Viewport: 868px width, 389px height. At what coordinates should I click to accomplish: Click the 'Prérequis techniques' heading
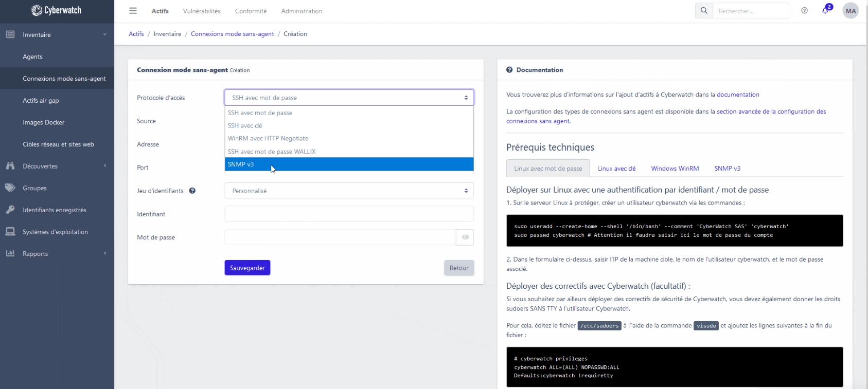550,147
